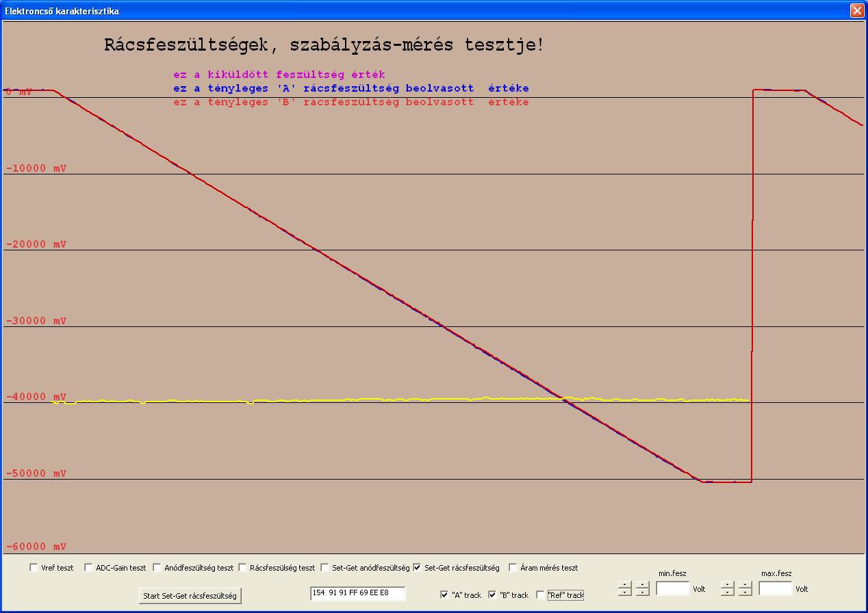Click the red 'B' rácsfeszültség legend line
Screen dimensions: 868x613
point(351,102)
